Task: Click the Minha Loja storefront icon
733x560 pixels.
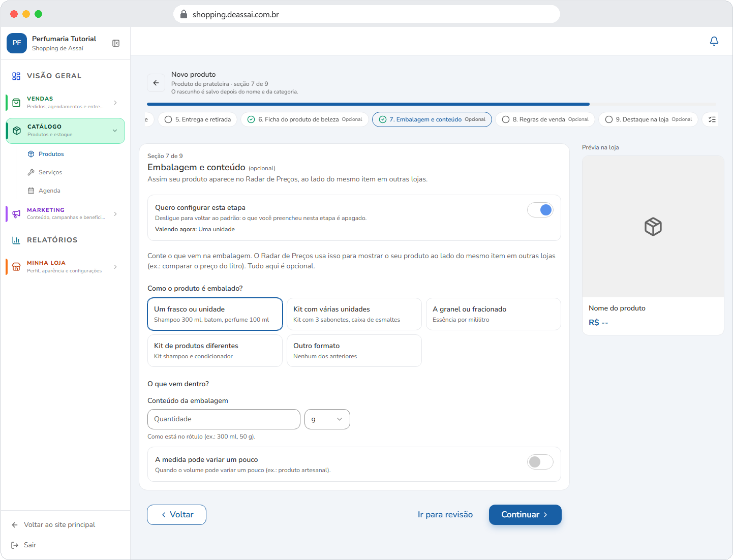Action: 16,267
